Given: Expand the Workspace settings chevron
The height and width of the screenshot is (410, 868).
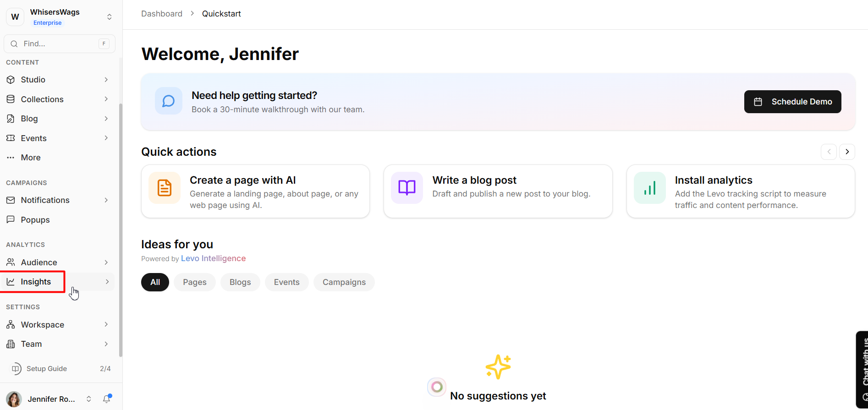Looking at the screenshot, I should (106, 324).
